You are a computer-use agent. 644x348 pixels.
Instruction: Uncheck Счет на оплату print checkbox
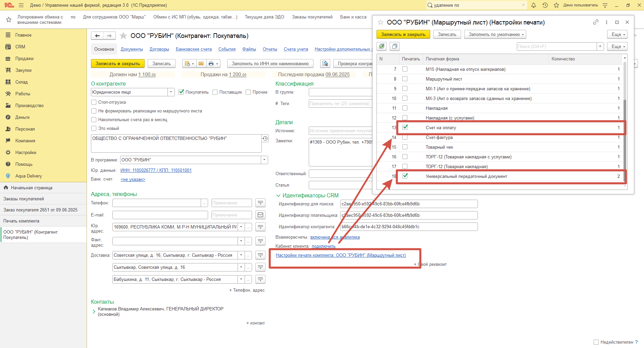(x=405, y=127)
